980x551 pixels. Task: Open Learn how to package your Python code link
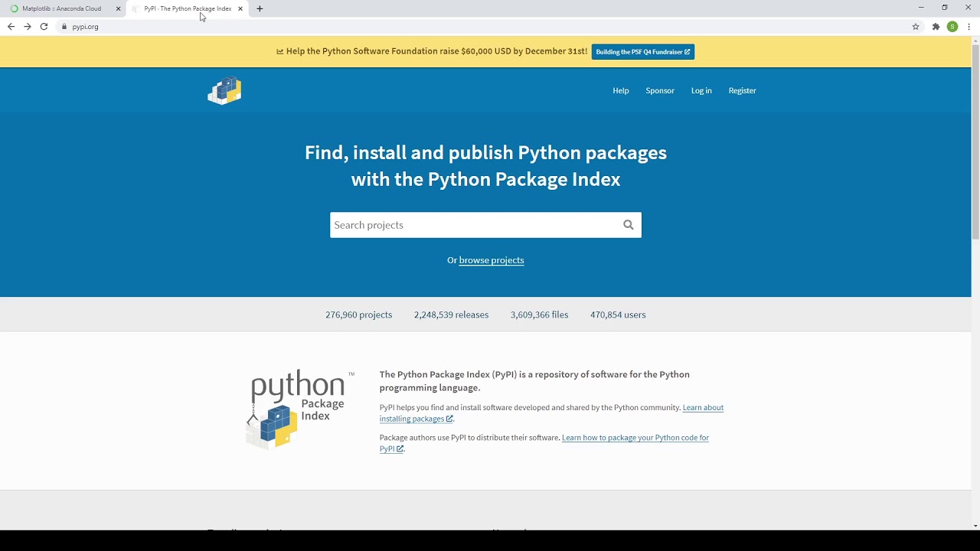(x=544, y=443)
